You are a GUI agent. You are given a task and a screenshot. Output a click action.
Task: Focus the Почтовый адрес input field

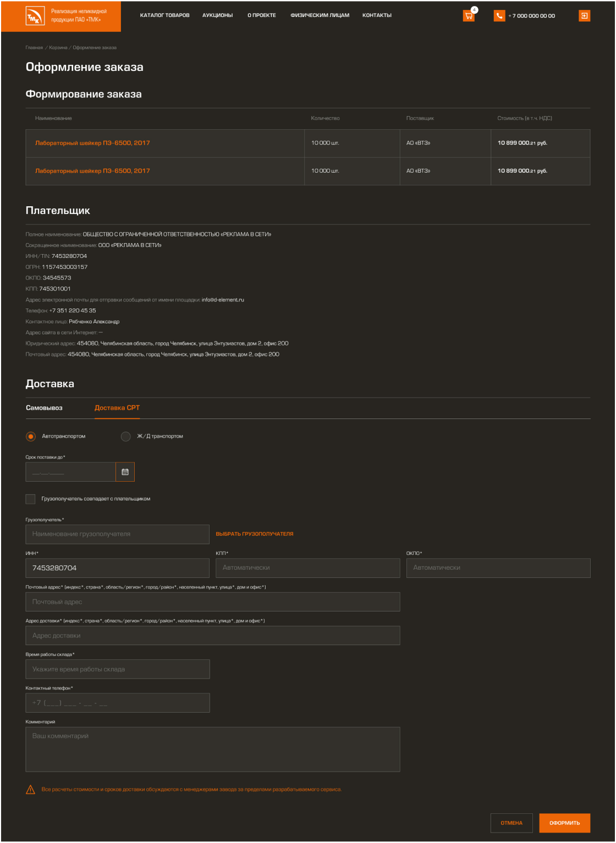tap(212, 602)
